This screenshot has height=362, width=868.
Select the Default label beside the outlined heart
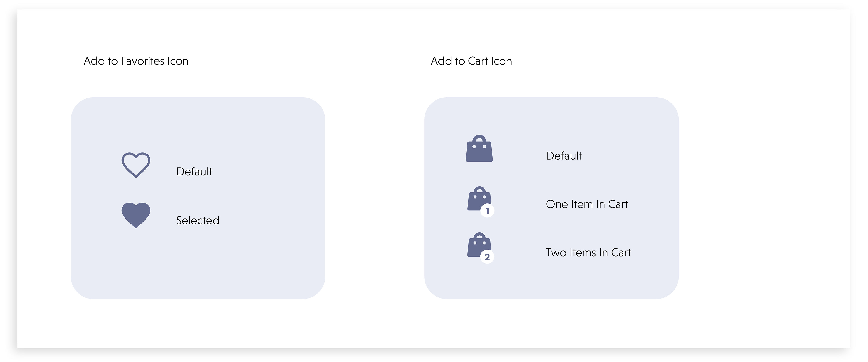(x=194, y=172)
